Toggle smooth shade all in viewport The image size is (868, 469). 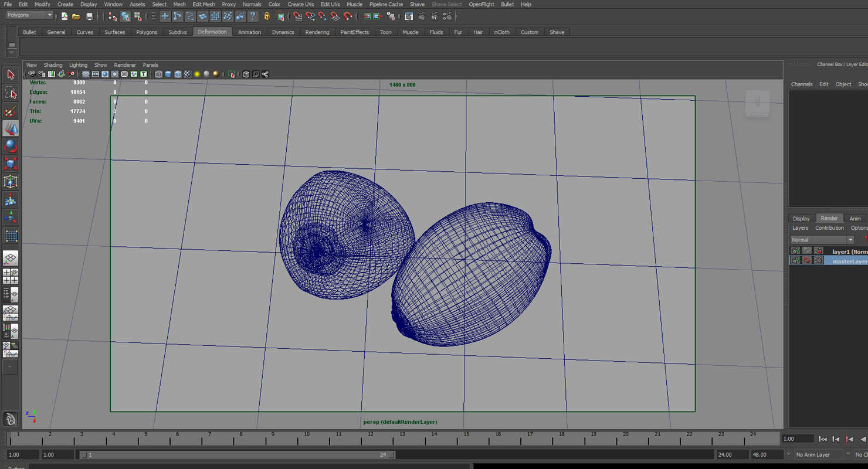168,74
